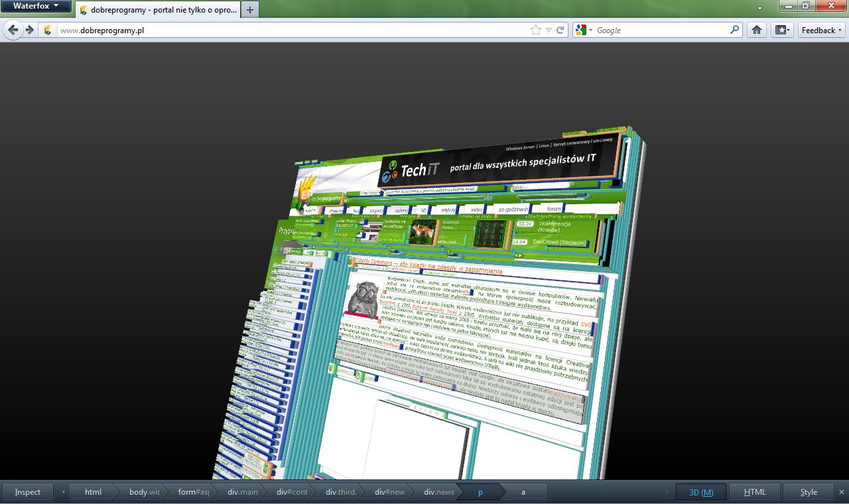Go to the Home page

(756, 30)
